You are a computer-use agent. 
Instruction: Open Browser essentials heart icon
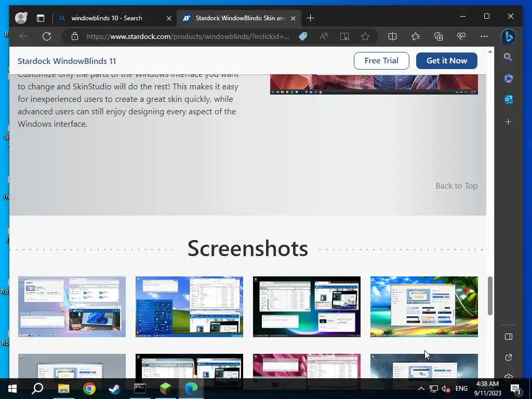click(x=461, y=36)
